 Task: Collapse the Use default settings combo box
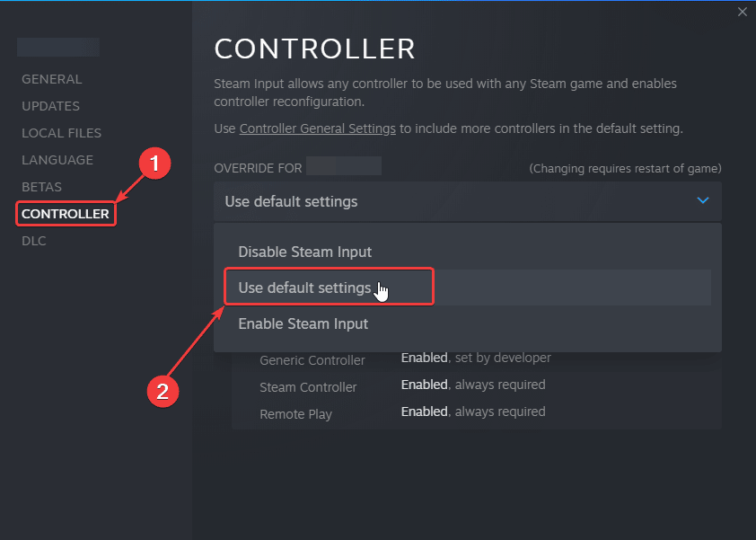pyautogui.click(x=467, y=201)
